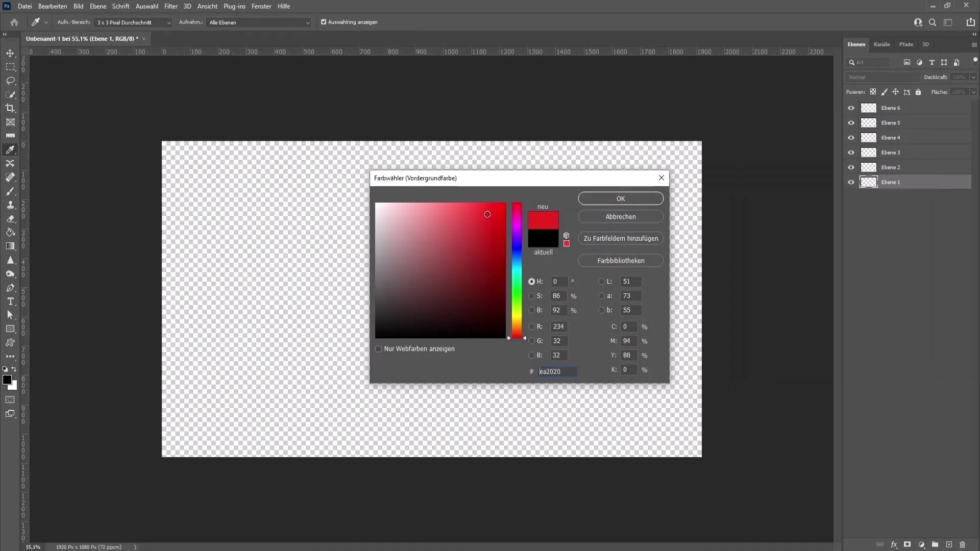980x551 pixels.
Task: Switch to the Kanäle tab
Action: pyautogui.click(x=881, y=44)
